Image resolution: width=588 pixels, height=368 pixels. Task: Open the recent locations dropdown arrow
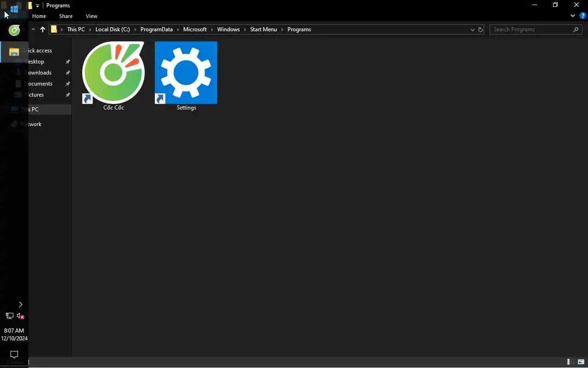click(33, 29)
